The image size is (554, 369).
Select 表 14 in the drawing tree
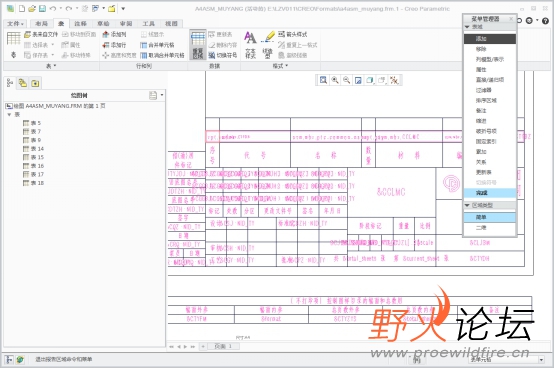[34, 149]
